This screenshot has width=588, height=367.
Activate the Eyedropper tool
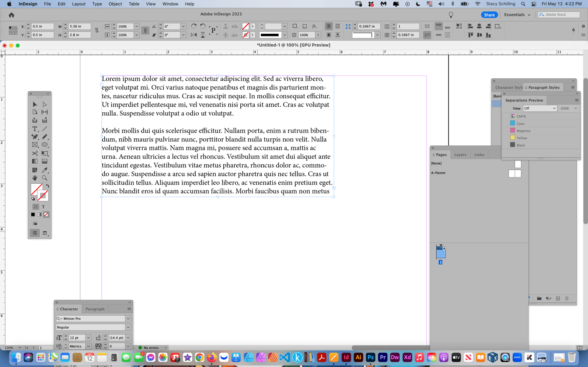click(x=45, y=170)
